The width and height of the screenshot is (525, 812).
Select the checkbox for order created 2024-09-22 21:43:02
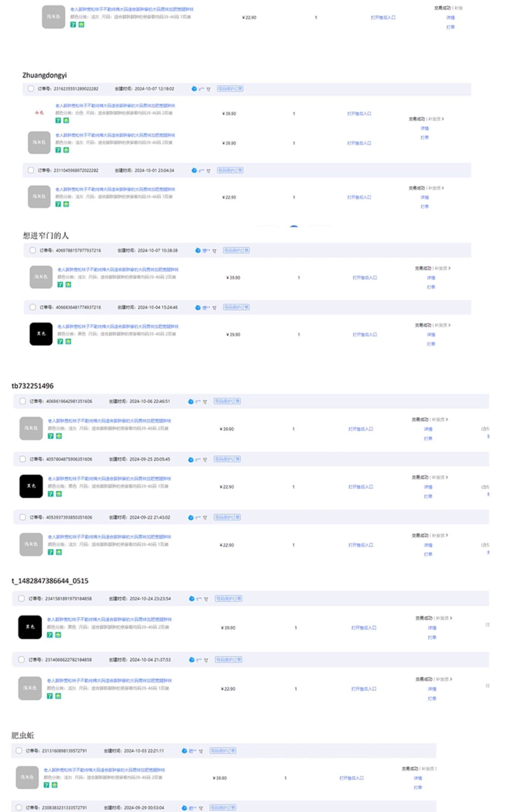pyautogui.click(x=23, y=517)
